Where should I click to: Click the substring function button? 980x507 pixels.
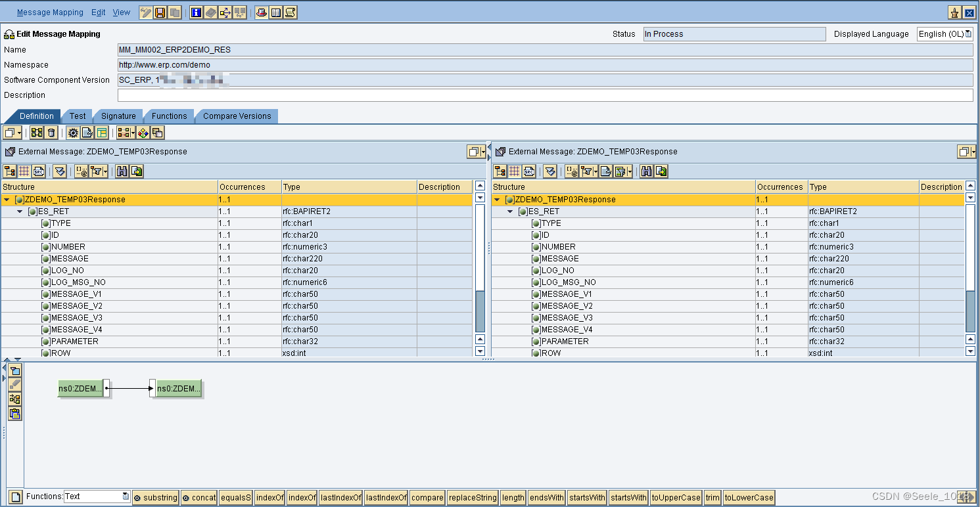click(x=156, y=497)
